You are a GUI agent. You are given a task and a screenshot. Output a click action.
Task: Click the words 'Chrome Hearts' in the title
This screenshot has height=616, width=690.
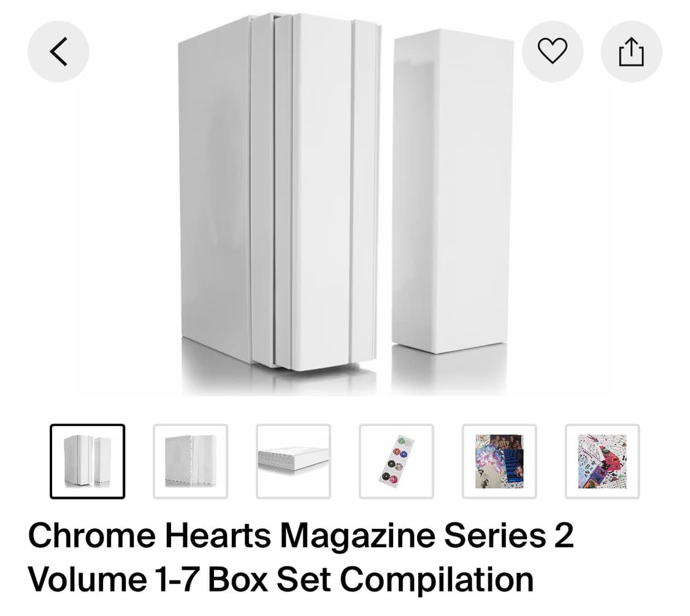pyautogui.click(x=149, y=535)
